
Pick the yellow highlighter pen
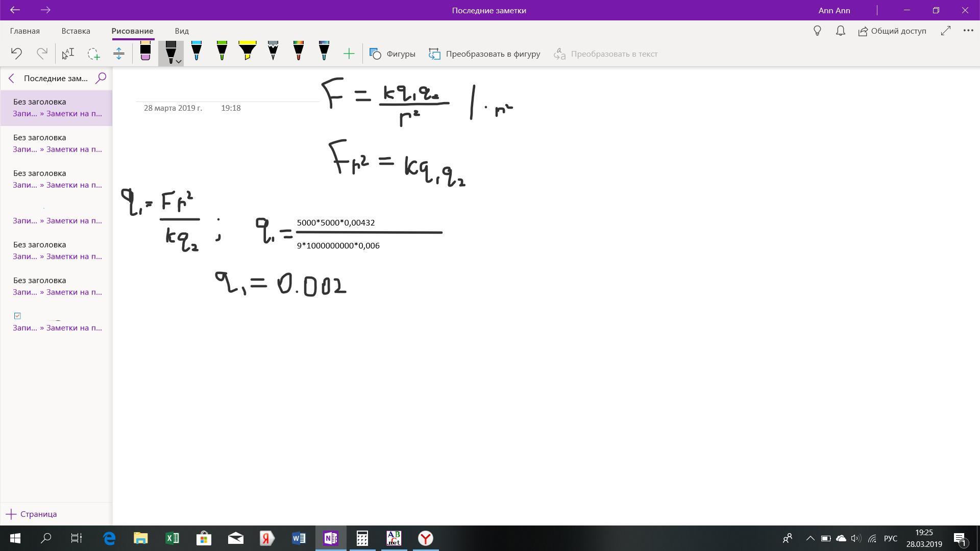pos(248,52)
